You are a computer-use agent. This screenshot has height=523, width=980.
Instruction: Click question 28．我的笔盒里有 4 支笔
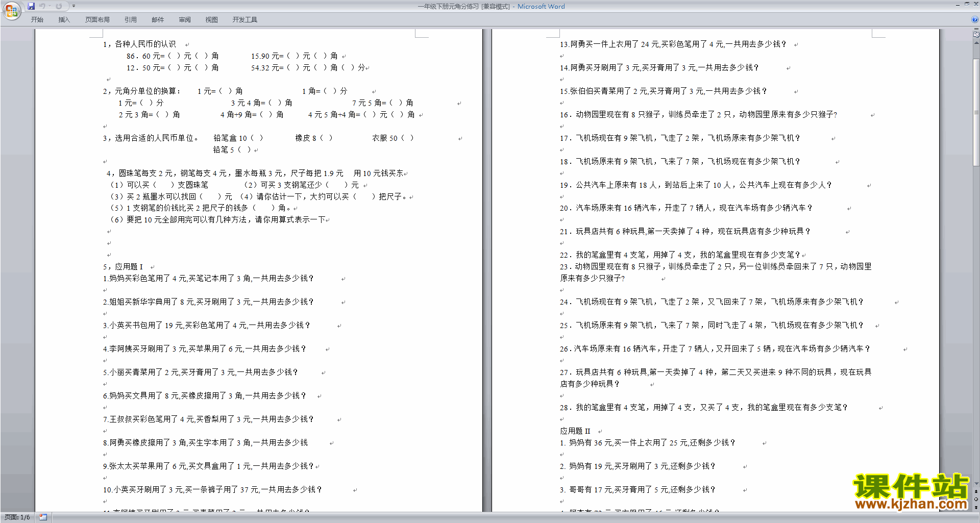pos(703,408)
